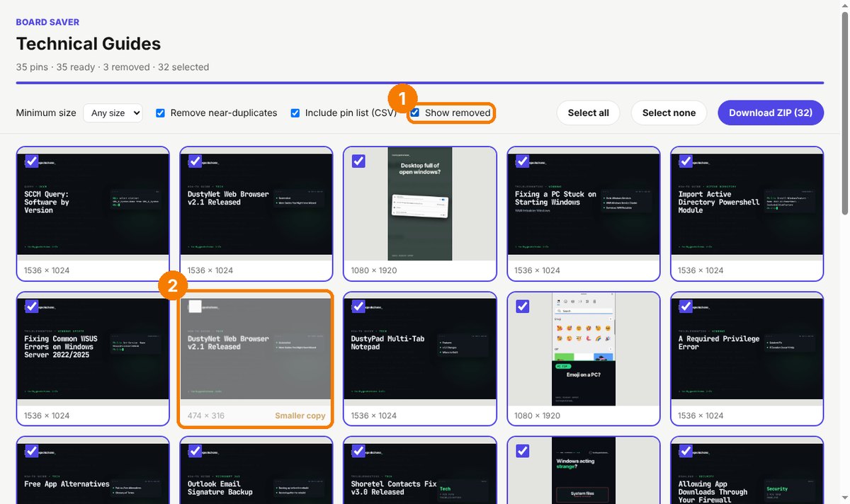Uncheck Free App Alternatives pin checkbox

(32, 451)
